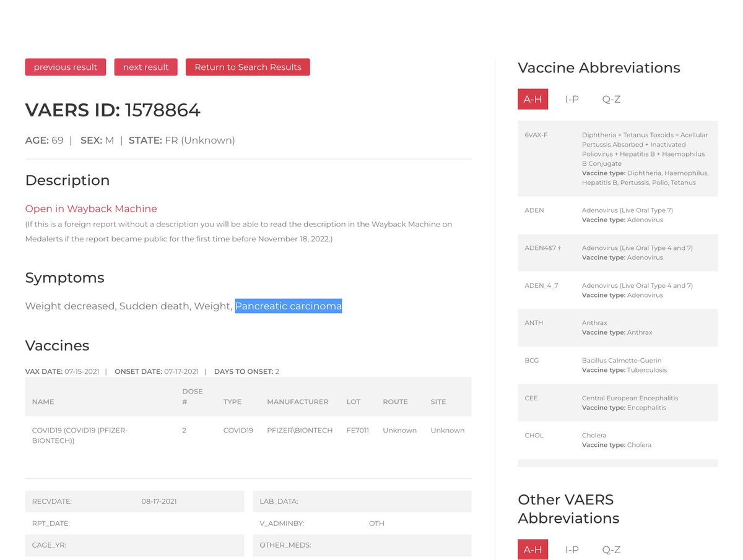Show Q-Z tab under Vaccine Abbreviations
743x560 pixels.
coord(610,99)
